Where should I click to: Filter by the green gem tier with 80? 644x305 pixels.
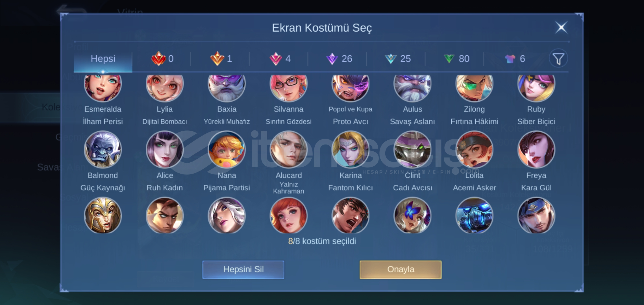point(456,59)
